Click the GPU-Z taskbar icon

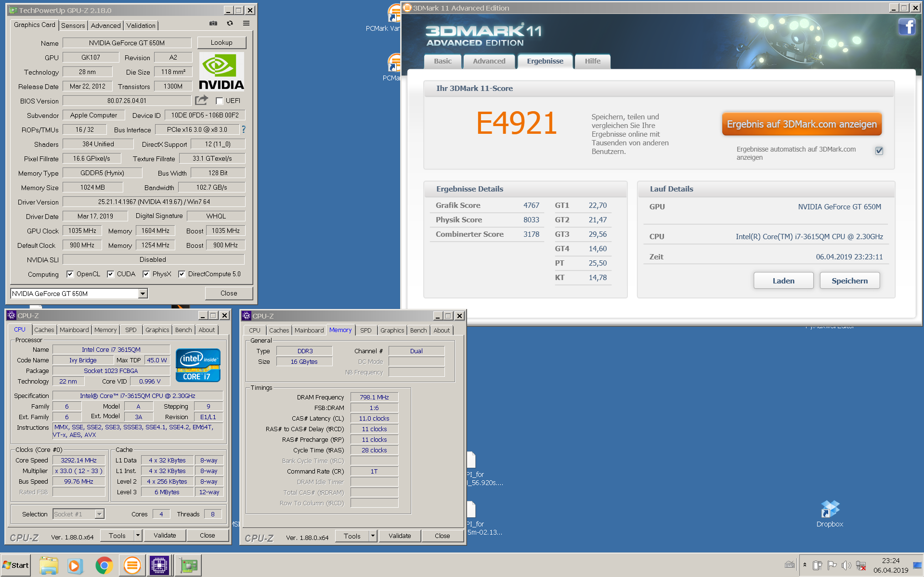pyautogui.click(x=189, y=565)
